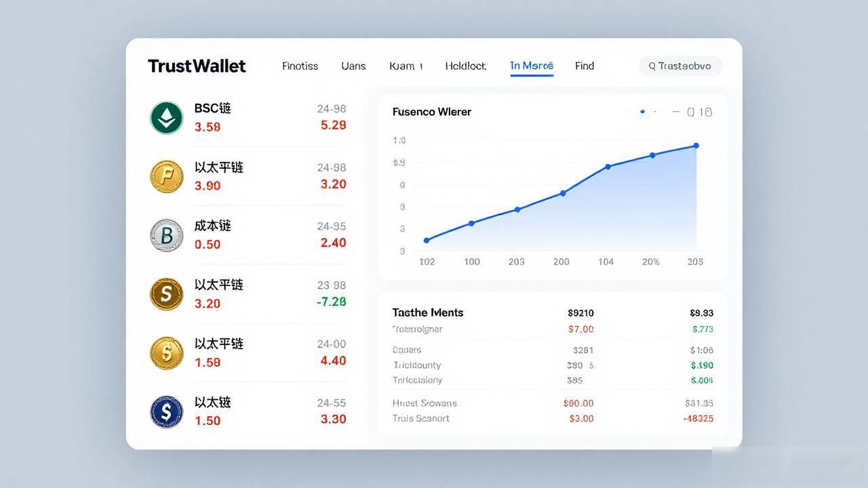868x488 pixels.
Task: Click the red $3.00 amount
Action: (581, 418)
